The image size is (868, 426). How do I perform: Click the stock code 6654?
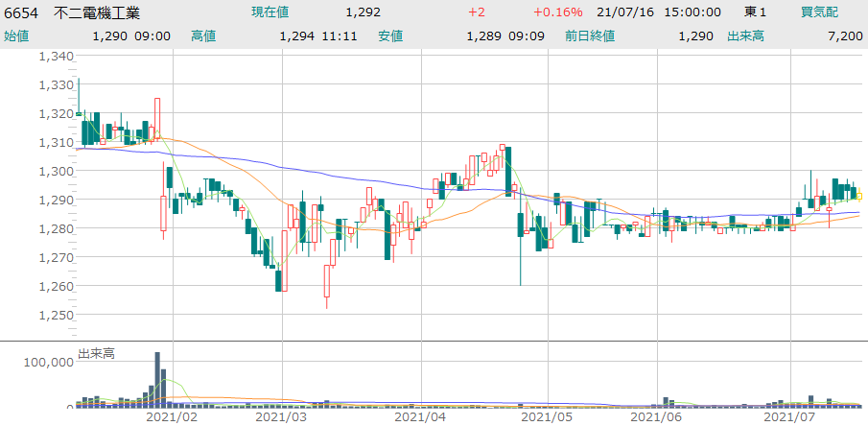pyautogui.click(x=21, y=12)
